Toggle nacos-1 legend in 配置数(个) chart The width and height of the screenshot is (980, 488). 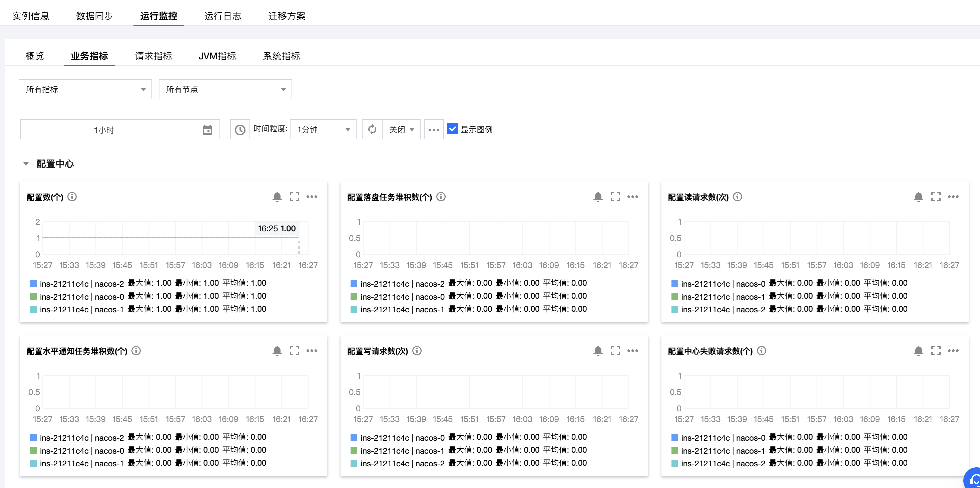(77, 309)
